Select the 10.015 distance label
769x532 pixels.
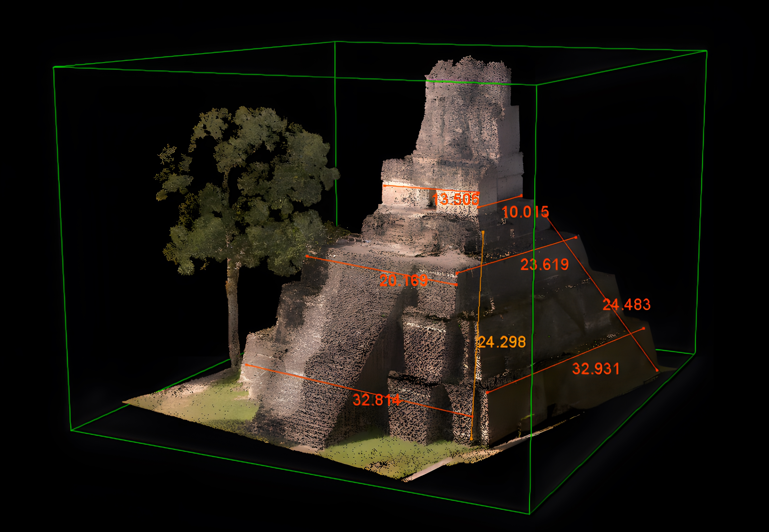(525, 212)
